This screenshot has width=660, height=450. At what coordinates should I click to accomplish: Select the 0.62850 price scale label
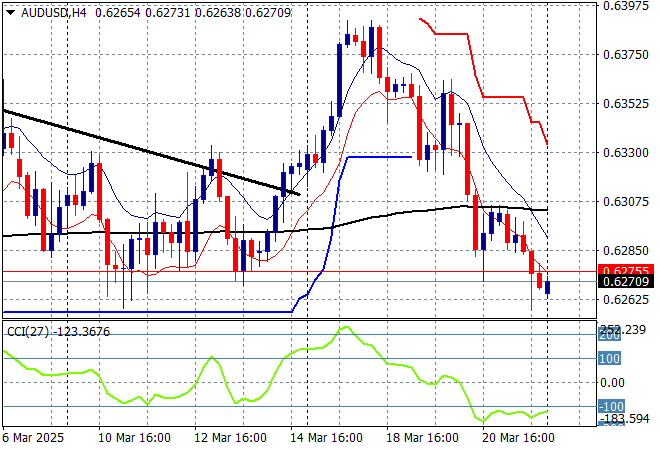pyautogui.click(x=626, y=250)
